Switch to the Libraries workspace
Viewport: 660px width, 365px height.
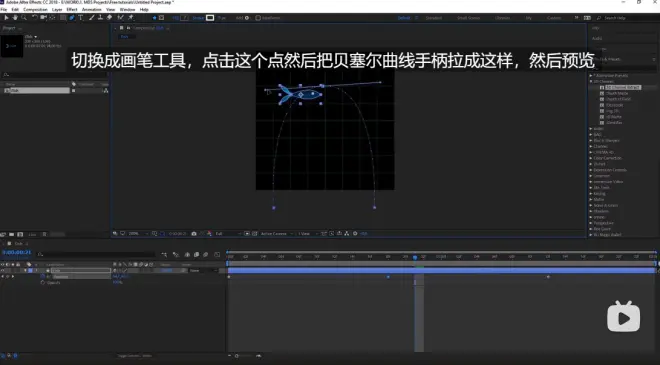tap(502, 18)
